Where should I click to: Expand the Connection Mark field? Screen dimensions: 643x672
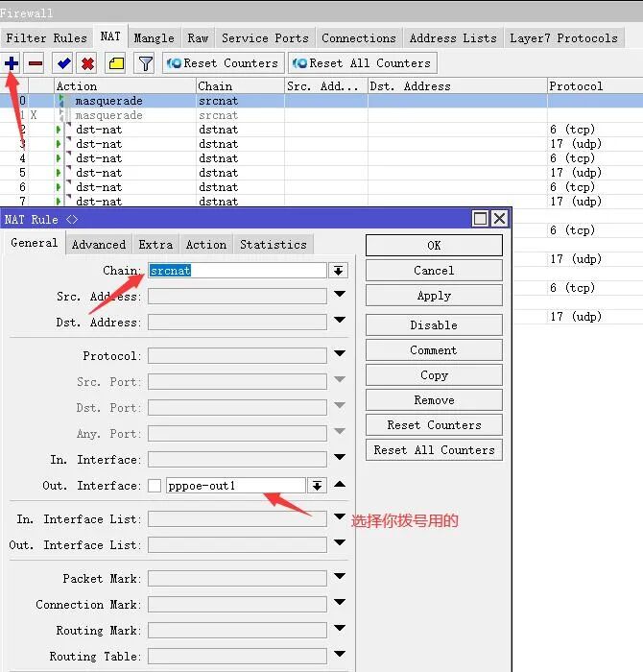(x=340, y=602)
